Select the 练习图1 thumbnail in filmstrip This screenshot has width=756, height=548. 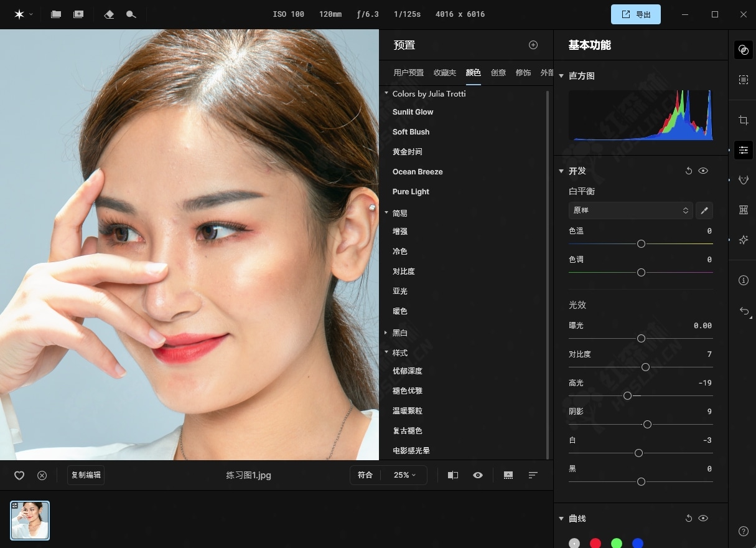click(x=30, y=520)
